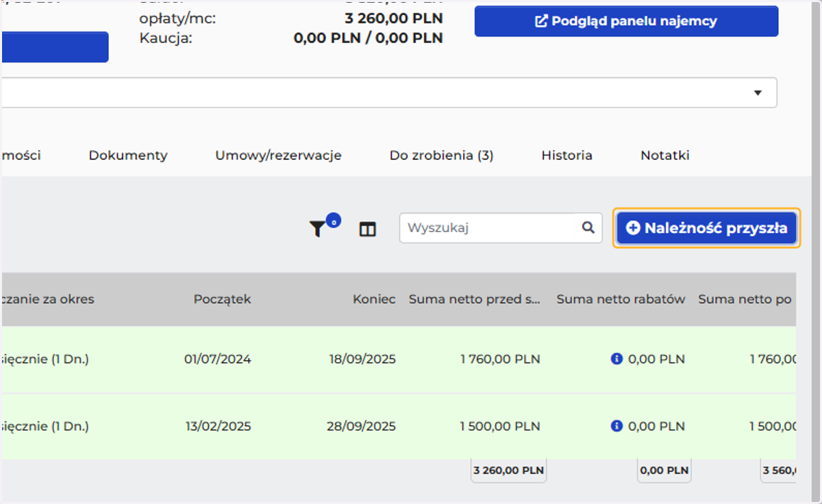
Task: Open the Umowy/rezerwacje tab
Action: (x=278, y=155)
